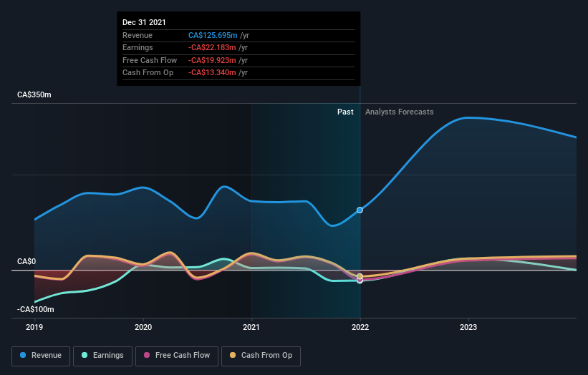The image size is (588, 375).
Task: Toggle the Cash From Op legend series
Action: 261,356
